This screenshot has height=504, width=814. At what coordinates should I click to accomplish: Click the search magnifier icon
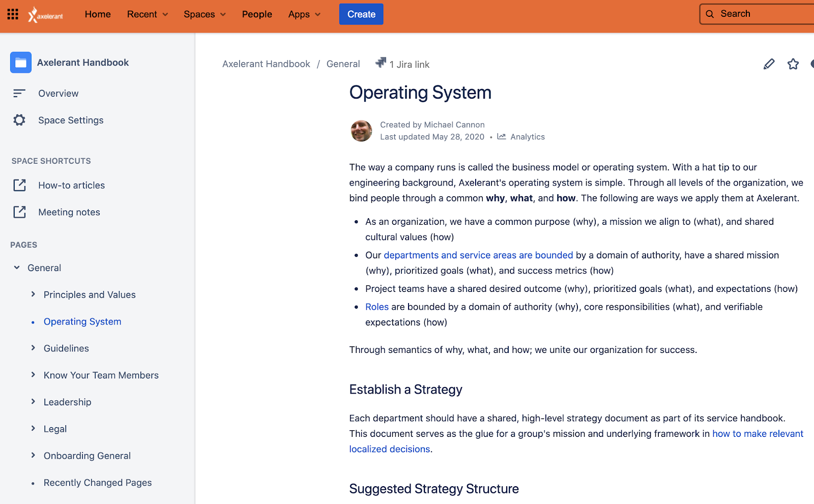[x=710, y=14]
